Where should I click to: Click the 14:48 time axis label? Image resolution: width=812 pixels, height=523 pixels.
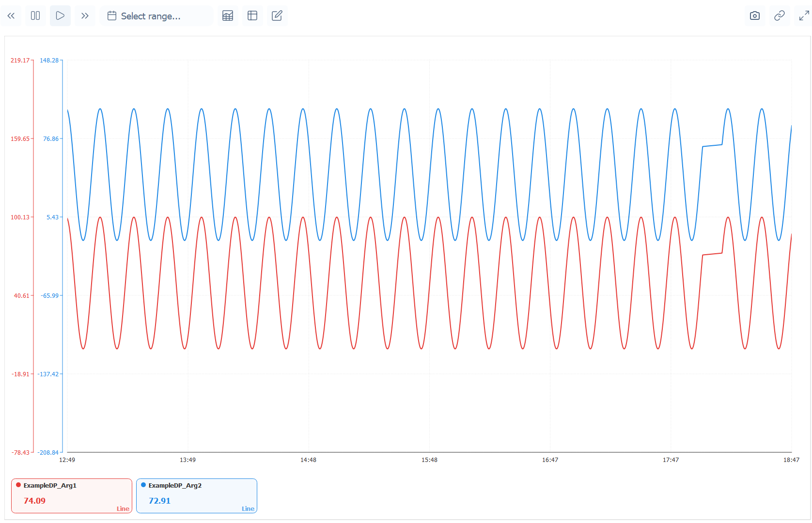tap(308, 460)
